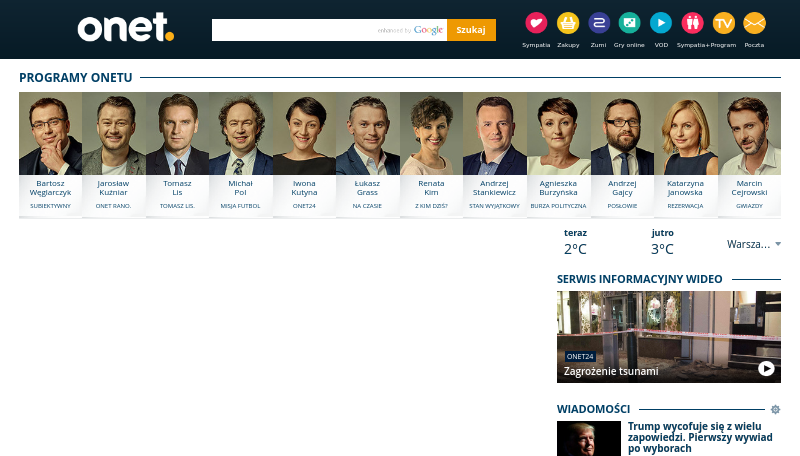The width and height of the screenshot is (800, 456).
Task: Open Renata Kim's photo
Action: click(432, 134)
